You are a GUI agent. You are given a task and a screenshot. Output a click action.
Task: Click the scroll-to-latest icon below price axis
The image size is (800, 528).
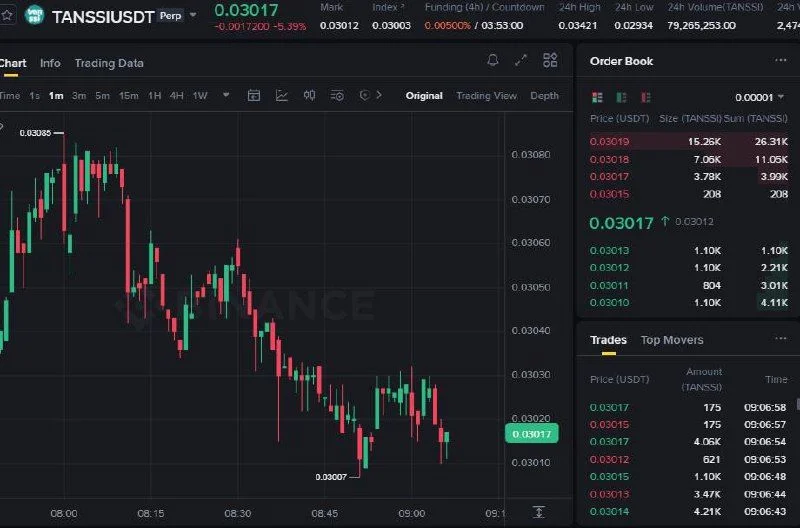pyautogui.click(x=539, y=512)
